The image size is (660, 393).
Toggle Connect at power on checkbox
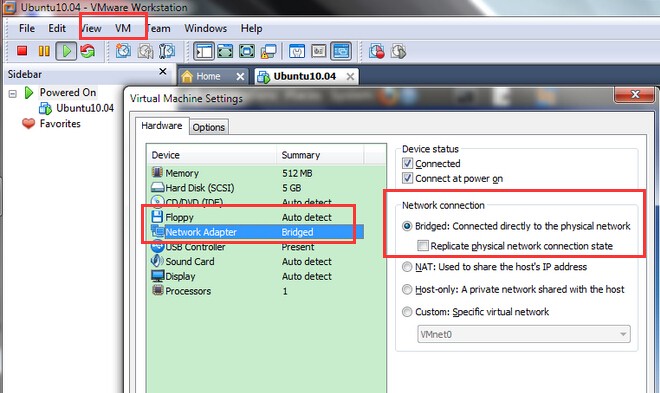407,178
